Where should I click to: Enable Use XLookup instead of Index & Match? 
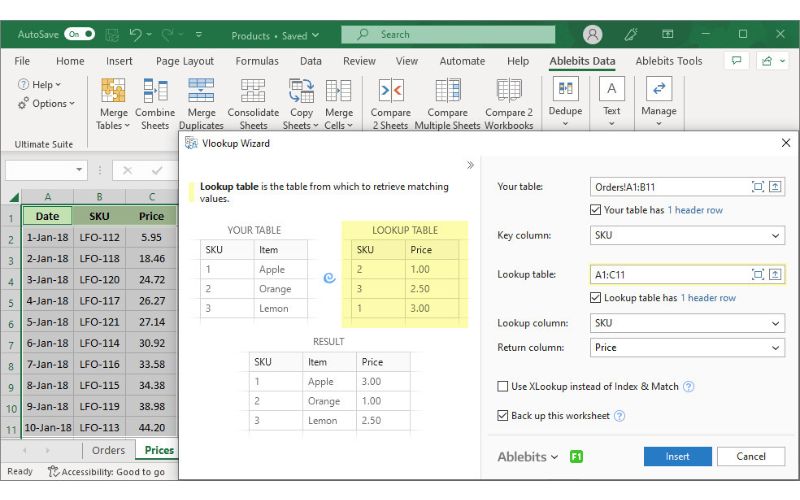point(503,386)
